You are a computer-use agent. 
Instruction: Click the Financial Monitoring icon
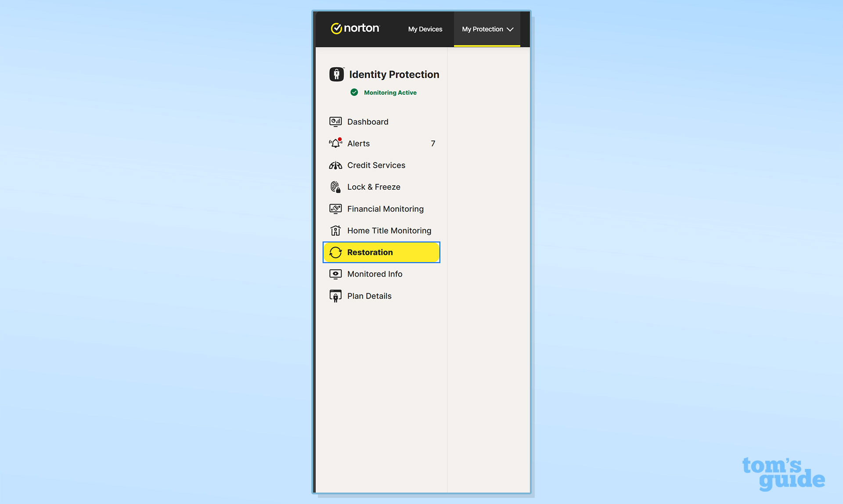pos(335,209)
